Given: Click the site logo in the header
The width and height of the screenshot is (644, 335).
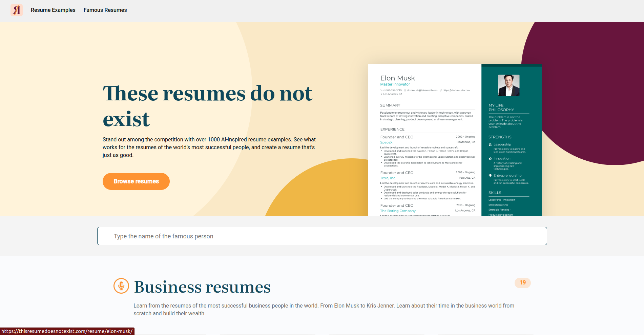Looking at the screenshot, I should coord(17,10).
